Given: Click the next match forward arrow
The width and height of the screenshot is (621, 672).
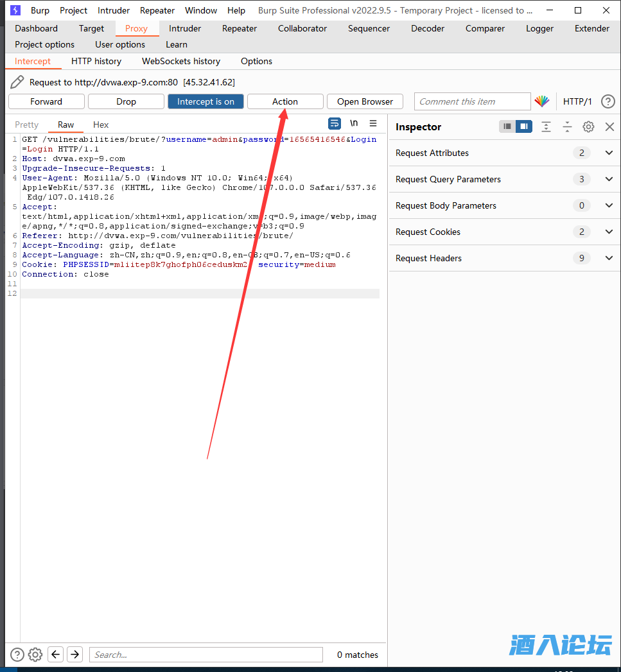Looking at the screenshot, I should click(75, 655).
